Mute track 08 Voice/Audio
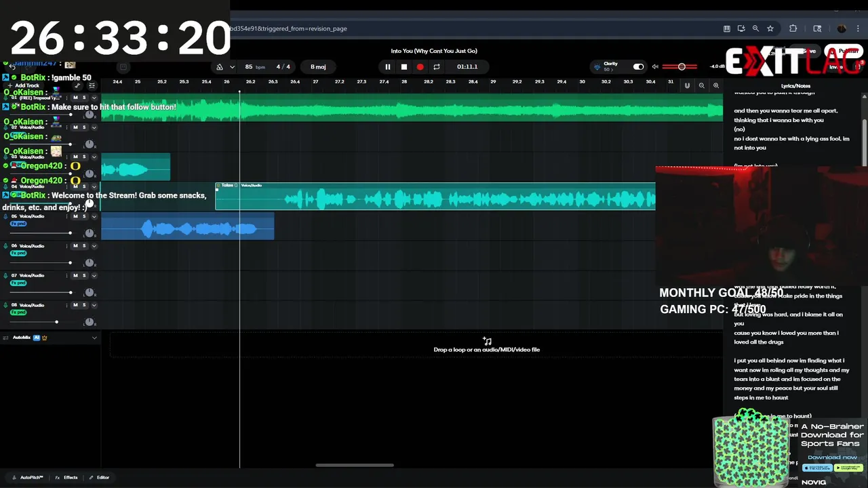Screen dimensions: 868x488 (x=75, y=305)
